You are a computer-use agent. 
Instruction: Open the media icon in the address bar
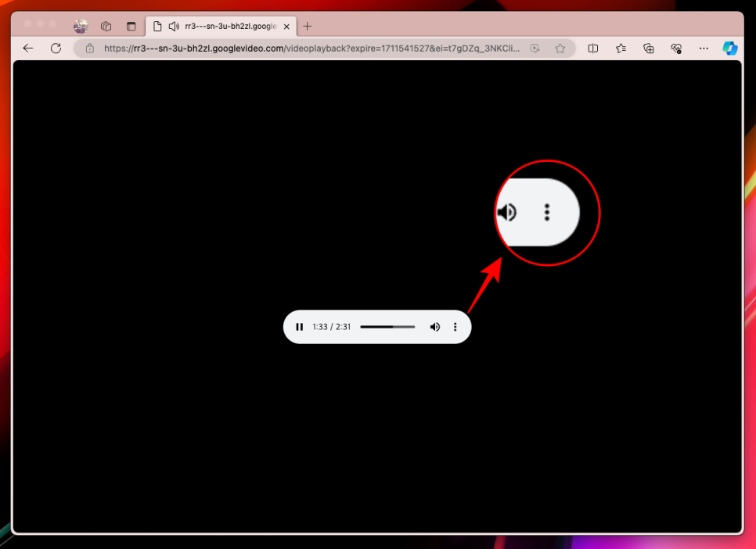[x=535, y=48]
